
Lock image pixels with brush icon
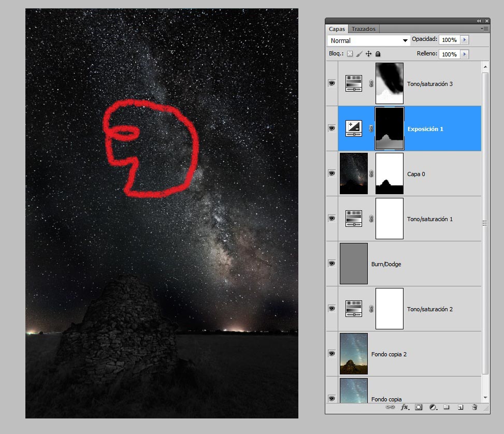[x=359, y=53]
